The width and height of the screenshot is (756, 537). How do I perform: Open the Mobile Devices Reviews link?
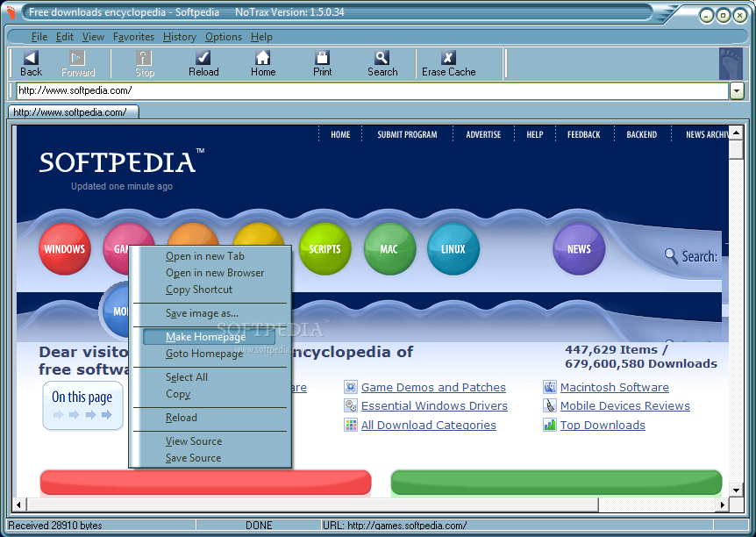point(624,405)
